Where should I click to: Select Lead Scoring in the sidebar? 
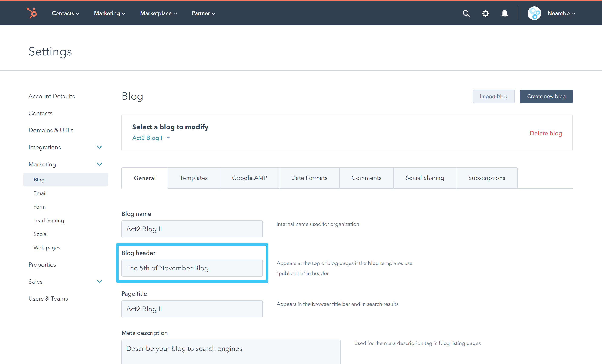49,220
